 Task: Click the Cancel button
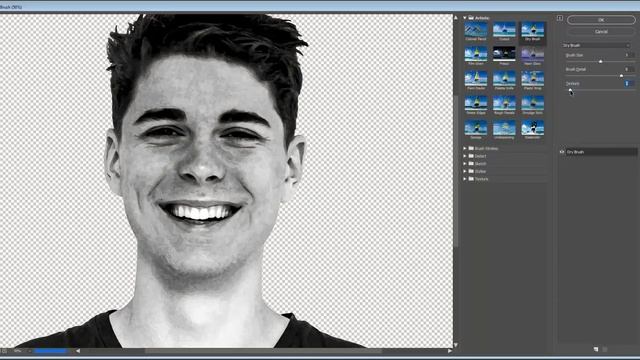pos(601,31)
